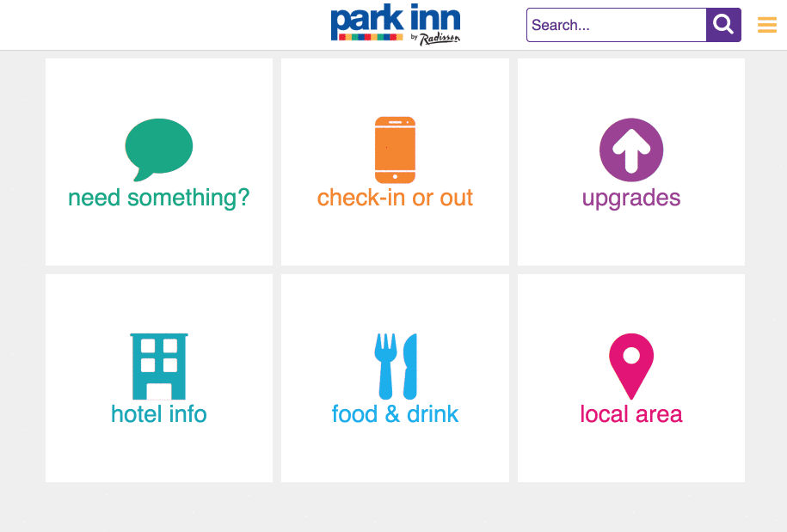Select the pink map pin icon
787x532 pixels.
pos(631,366)
